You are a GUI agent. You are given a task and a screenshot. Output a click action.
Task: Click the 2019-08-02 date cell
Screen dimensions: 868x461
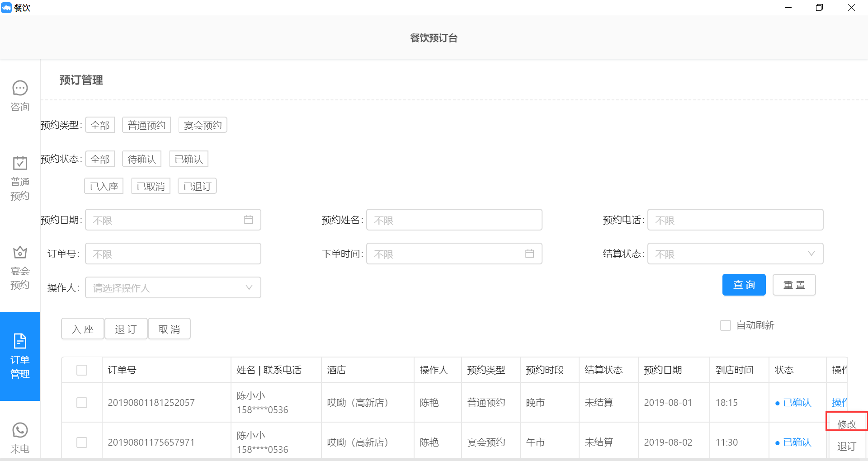[x=668, y=442]
